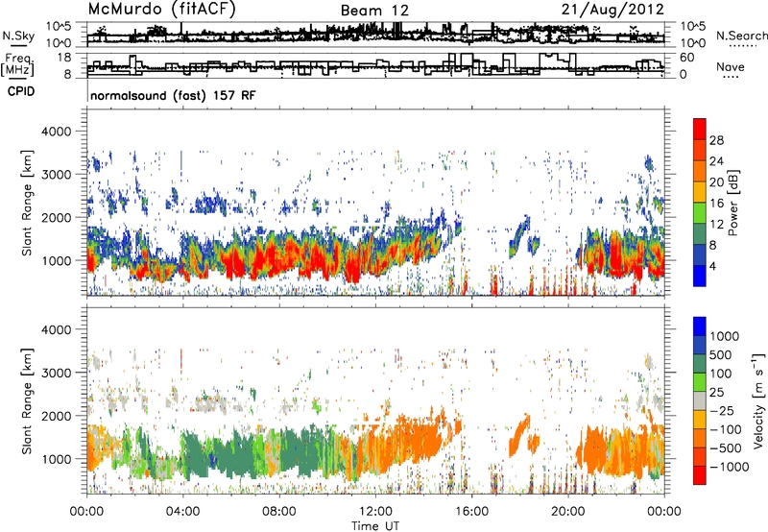Image resolution: width=768 pixels, height=532 pixels.
Task: Click the date 21/Aug/2012
Action: [x=612, y=10]
